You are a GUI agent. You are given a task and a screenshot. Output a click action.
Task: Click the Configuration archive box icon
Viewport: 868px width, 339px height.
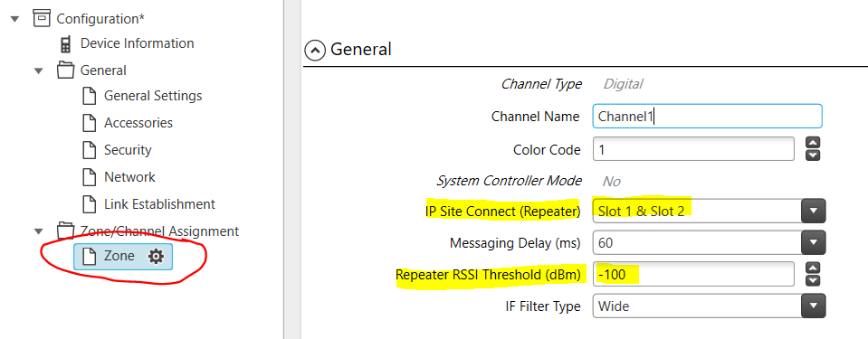point(42,18)
